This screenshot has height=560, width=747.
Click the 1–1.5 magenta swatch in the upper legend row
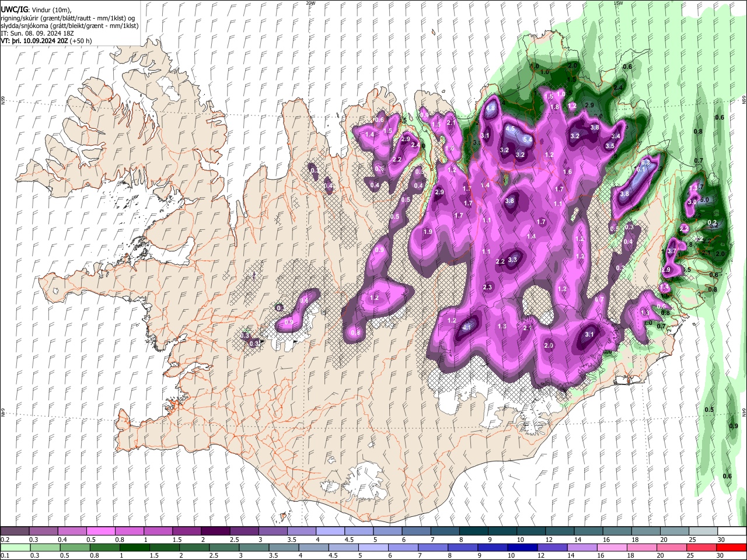click(158, 531)
